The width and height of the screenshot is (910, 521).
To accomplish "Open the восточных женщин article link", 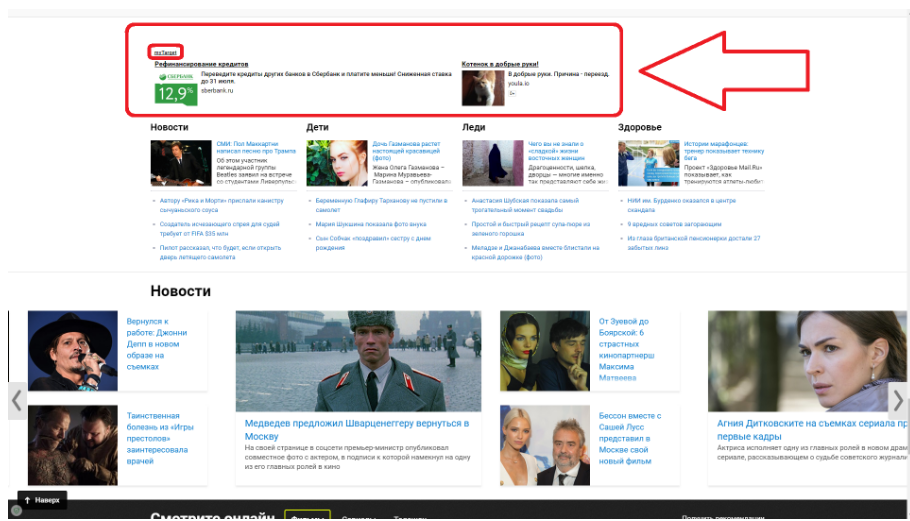I will 557,151.
